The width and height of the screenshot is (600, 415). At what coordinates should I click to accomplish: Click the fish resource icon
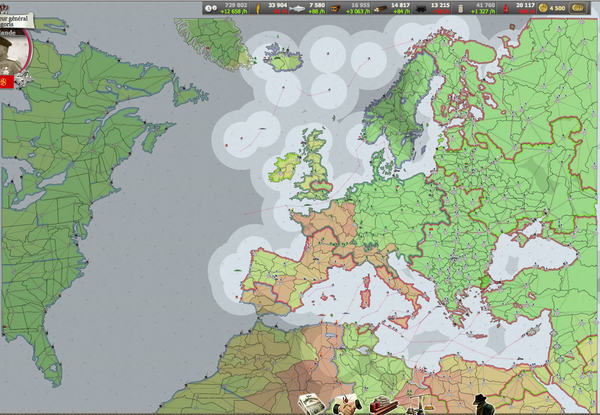click(x=297, y=8)
